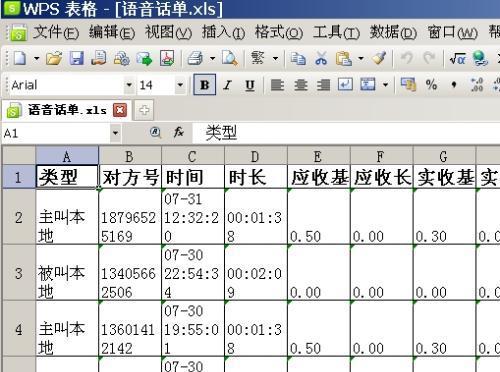
Task: Center text horizontally in the cell
Action: tap(301, 85)
